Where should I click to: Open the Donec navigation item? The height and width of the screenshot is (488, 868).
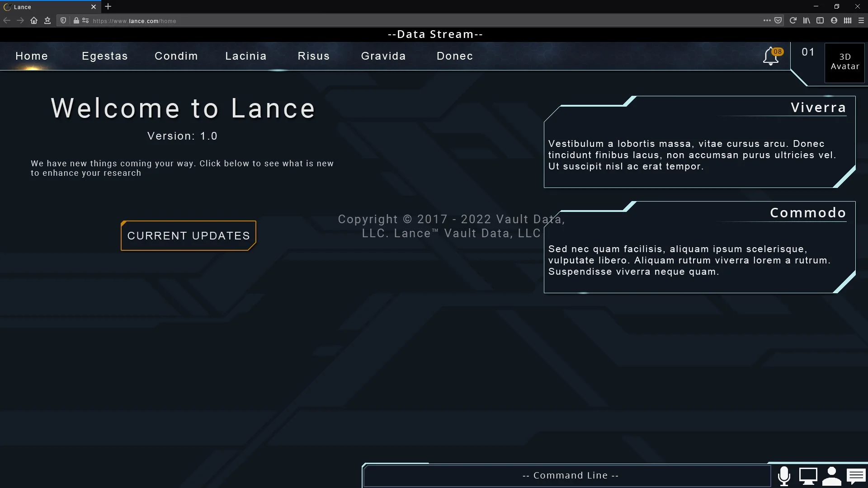pos(455,56)
